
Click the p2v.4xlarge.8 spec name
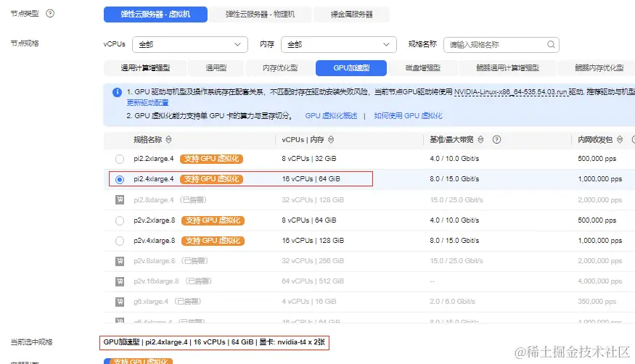155,241
